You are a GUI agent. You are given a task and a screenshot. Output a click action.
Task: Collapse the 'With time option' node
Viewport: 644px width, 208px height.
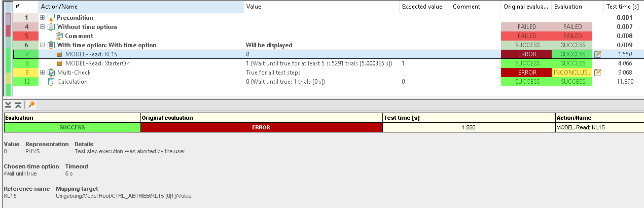42,45
